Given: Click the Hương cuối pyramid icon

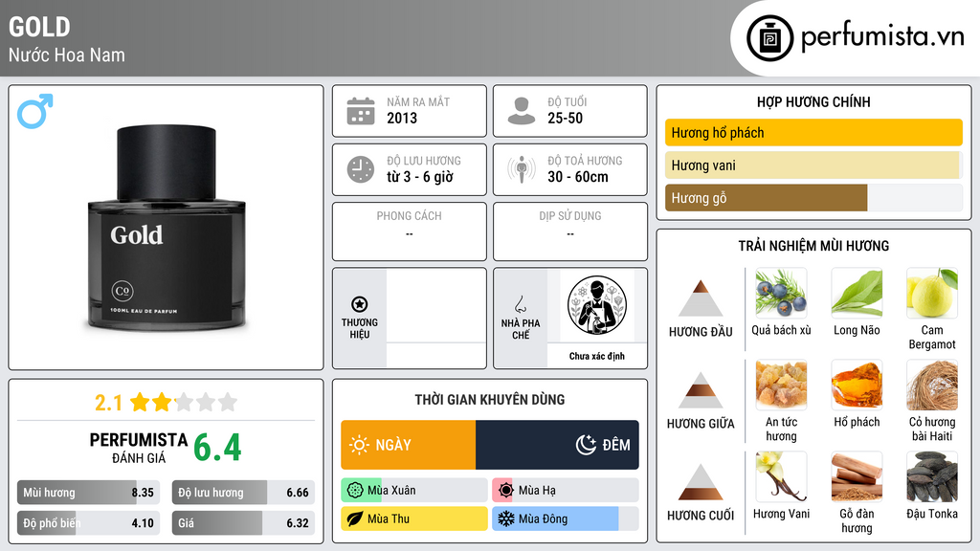Looking at the screenshot, I should click(x=701, y=482).
